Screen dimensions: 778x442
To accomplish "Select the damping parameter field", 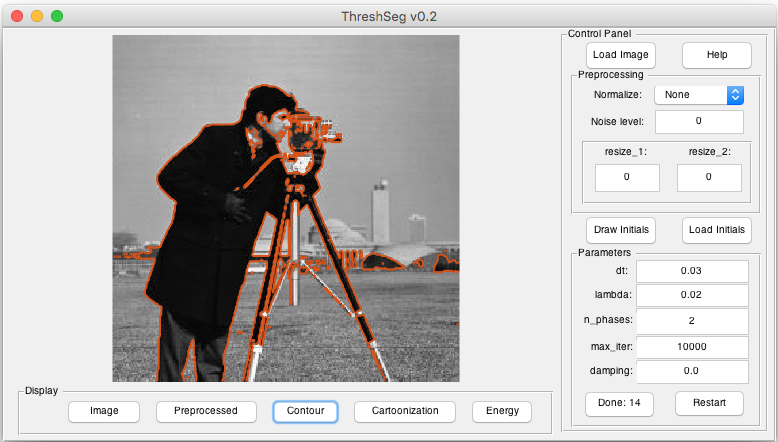I will pos(692,372).
